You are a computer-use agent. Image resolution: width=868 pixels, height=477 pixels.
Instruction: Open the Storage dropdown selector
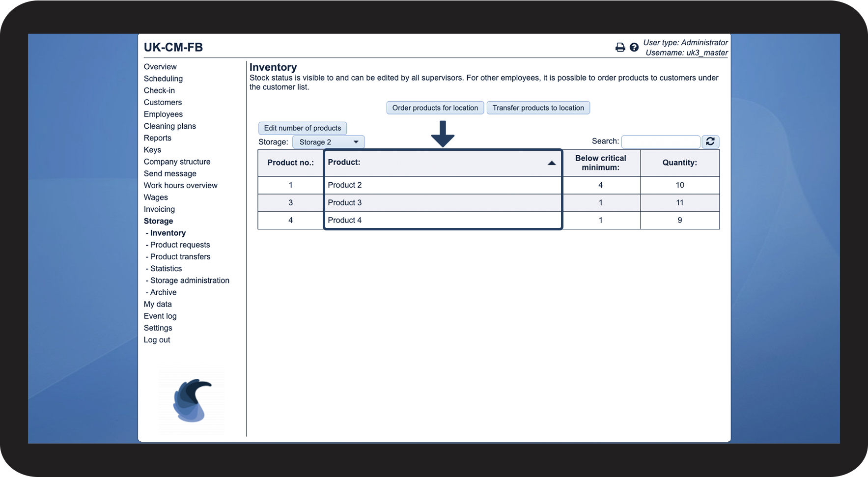click(x=329, y=142)
